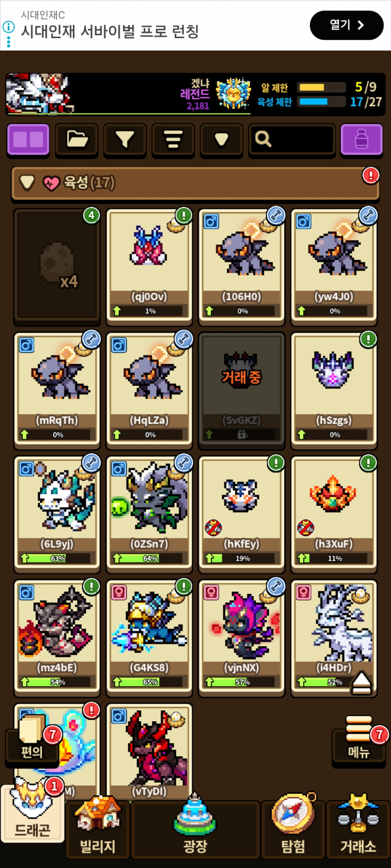Switch to the 빌리지 tab

point(97,830)
